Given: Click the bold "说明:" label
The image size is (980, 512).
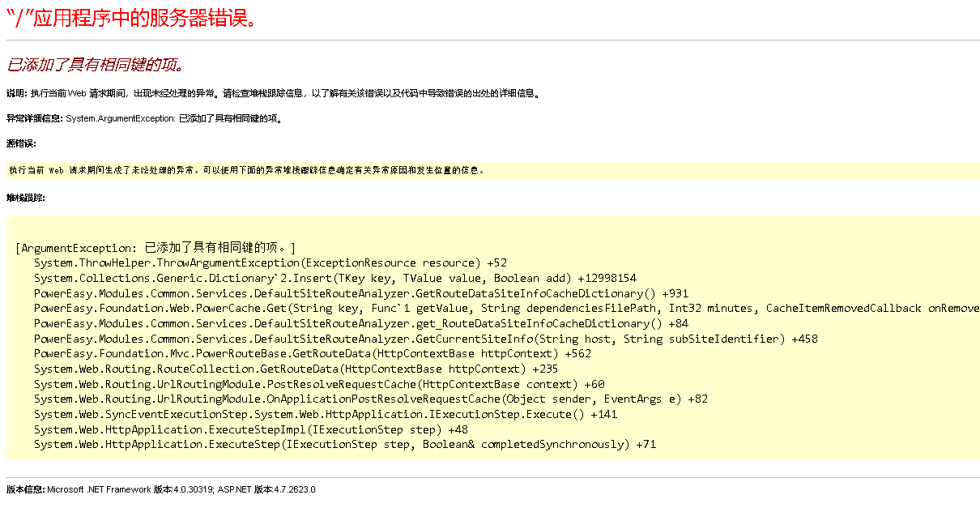Looking at the screenshot, I should (x=17, y=93).
